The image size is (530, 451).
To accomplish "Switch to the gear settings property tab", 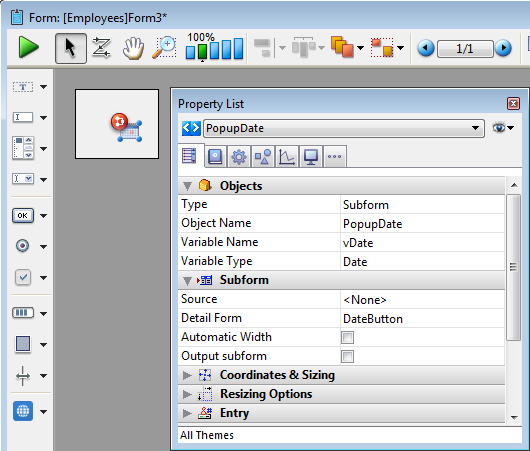I will [239, 157].
